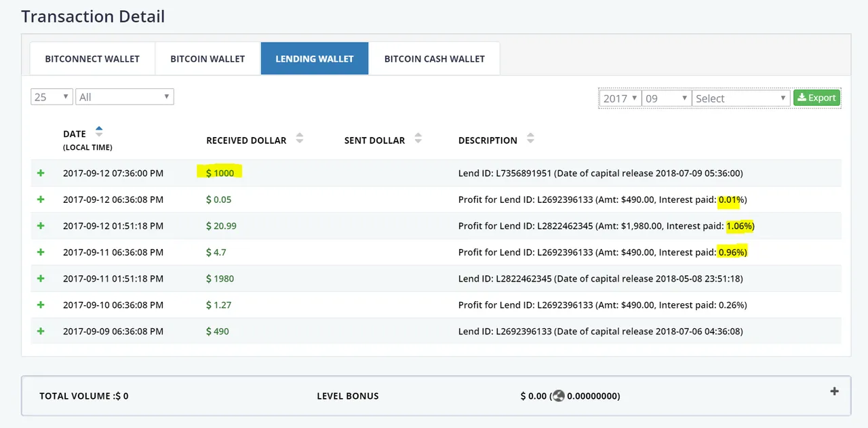Open the Bitcoin Cash Wallet tab
868x428 pixels.
tap(435, 58)
